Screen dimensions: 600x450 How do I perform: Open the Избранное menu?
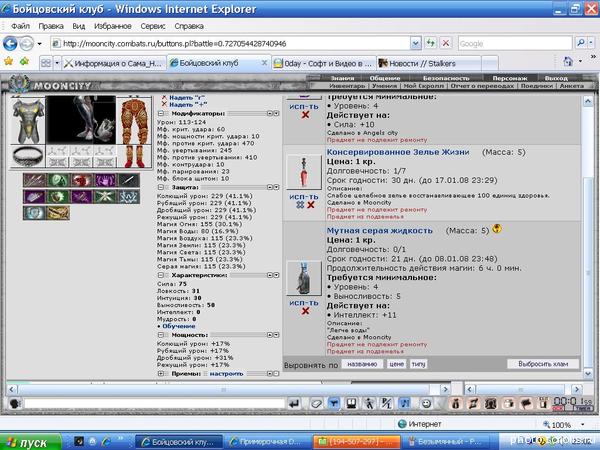coord(112,26)
